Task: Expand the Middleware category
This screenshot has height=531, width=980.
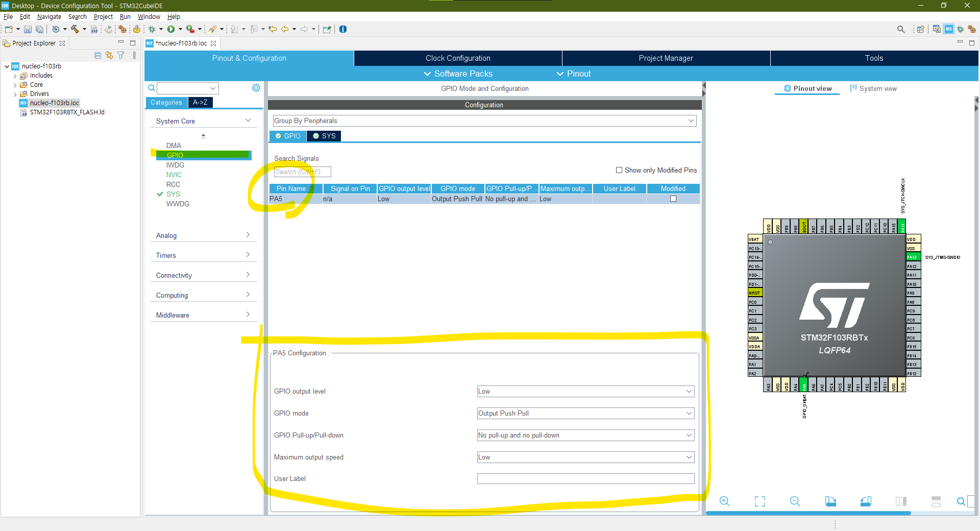Action: (x=203, y=315)
